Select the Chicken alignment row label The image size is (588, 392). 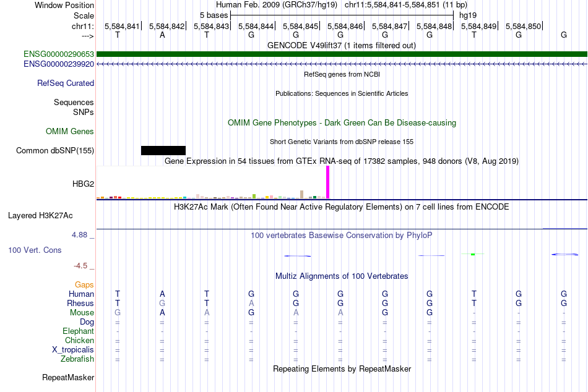pyautogui.click(x=79, y=340)
